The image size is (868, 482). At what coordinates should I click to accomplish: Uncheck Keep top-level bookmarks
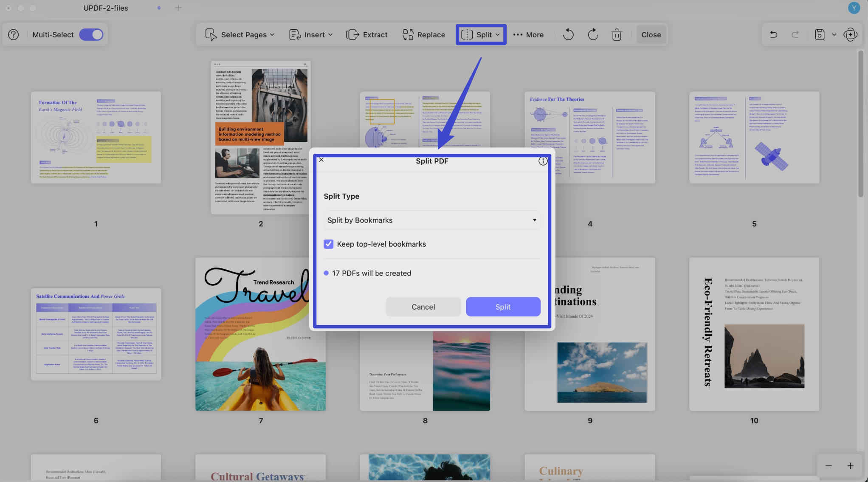pyautogui.click(x=328, y=244)
